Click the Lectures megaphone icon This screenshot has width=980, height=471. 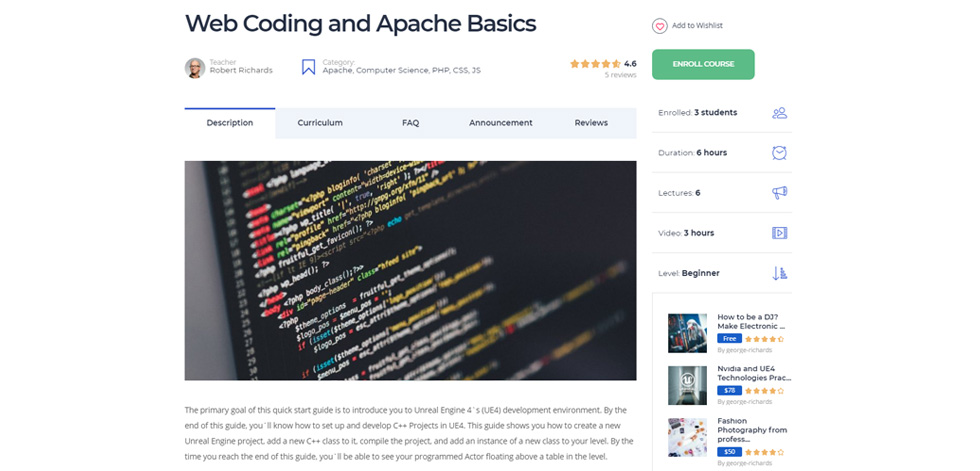click(x=779, y=192)
